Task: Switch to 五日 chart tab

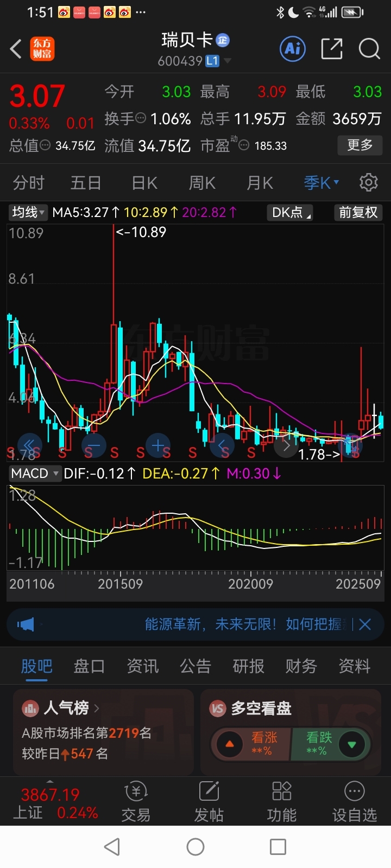Action: [86, 183]
